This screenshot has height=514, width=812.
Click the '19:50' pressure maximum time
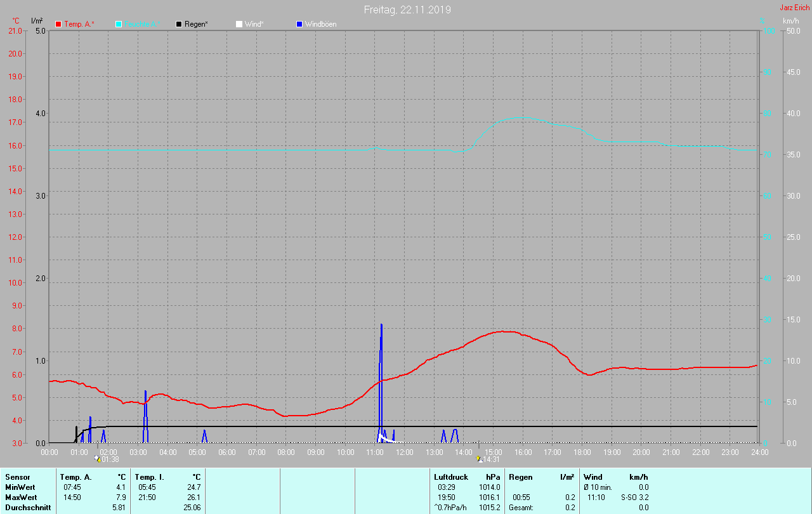446,498
